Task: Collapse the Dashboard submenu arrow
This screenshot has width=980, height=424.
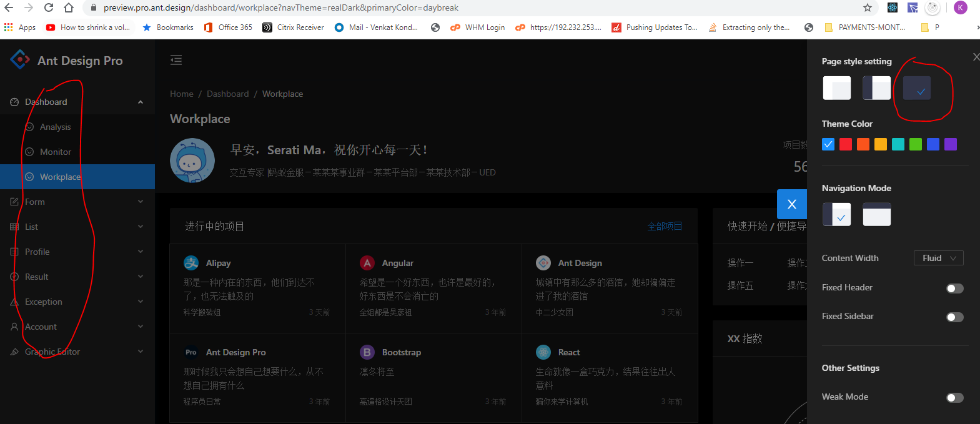Action: (x=141, y=102)
